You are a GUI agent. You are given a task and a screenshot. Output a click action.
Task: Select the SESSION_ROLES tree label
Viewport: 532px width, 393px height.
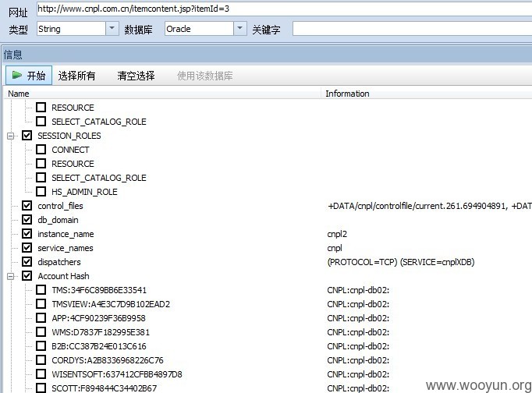coord(69,136)
